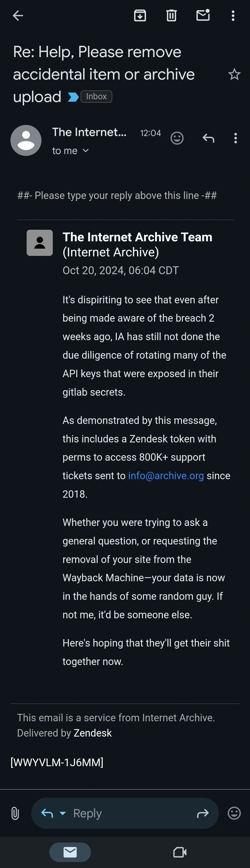Go back using the top arrow
The height and width of the screenshot is (868, 250).
click(x=18, y=16)
